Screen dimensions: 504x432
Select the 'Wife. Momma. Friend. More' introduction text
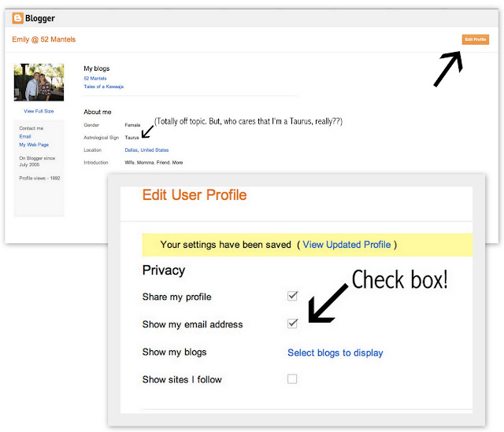pos(154,163)
